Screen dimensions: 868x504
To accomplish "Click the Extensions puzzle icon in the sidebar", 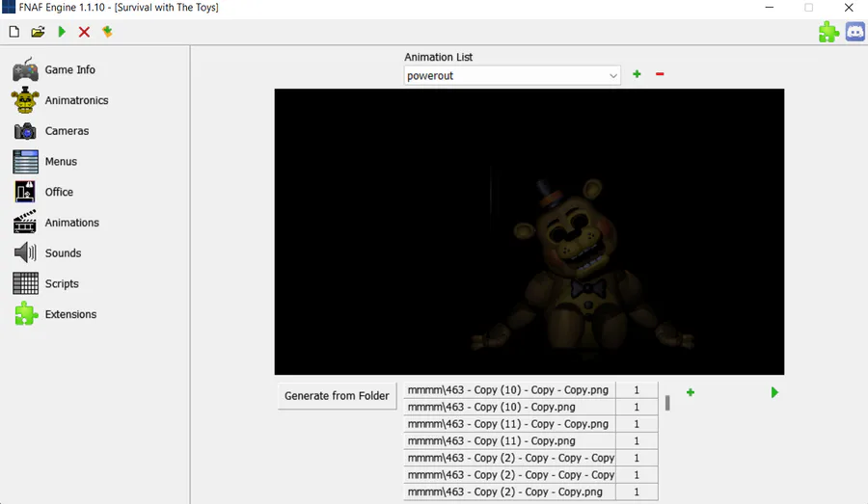I will [x=25, y=314].
